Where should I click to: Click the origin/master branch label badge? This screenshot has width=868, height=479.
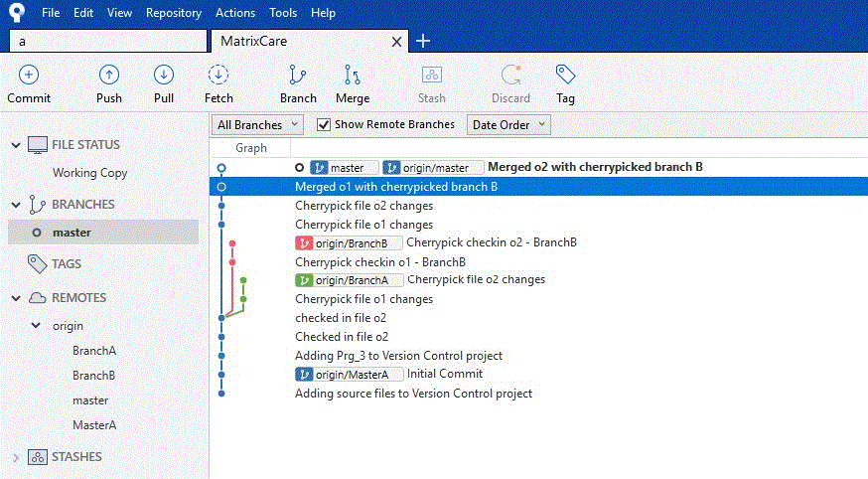[x=433, y=167]
